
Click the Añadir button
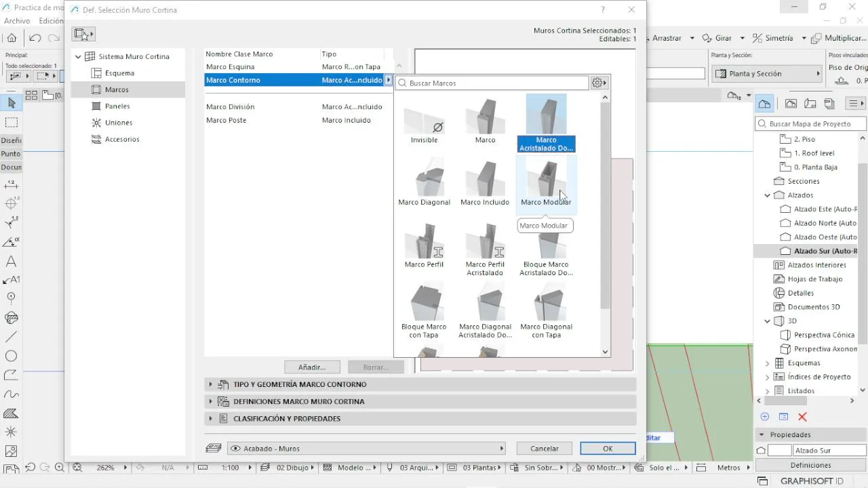pos(312,367)
